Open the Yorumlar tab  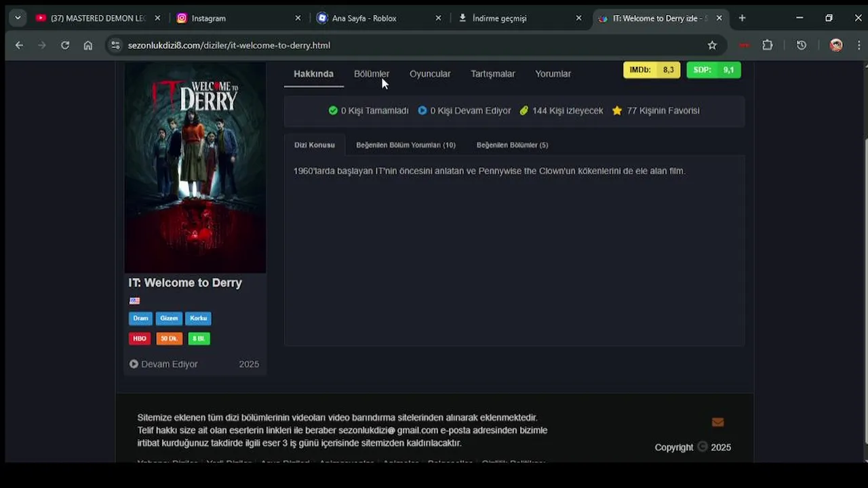tap(553, 74)
